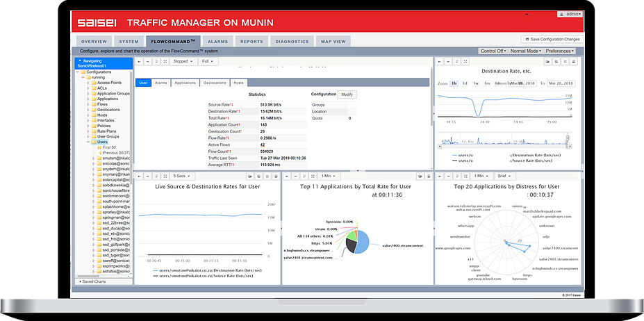This screenshot has height=321, width=644.
Task: Collapse the Users folder in tree
Action: (x=88, y=142)
